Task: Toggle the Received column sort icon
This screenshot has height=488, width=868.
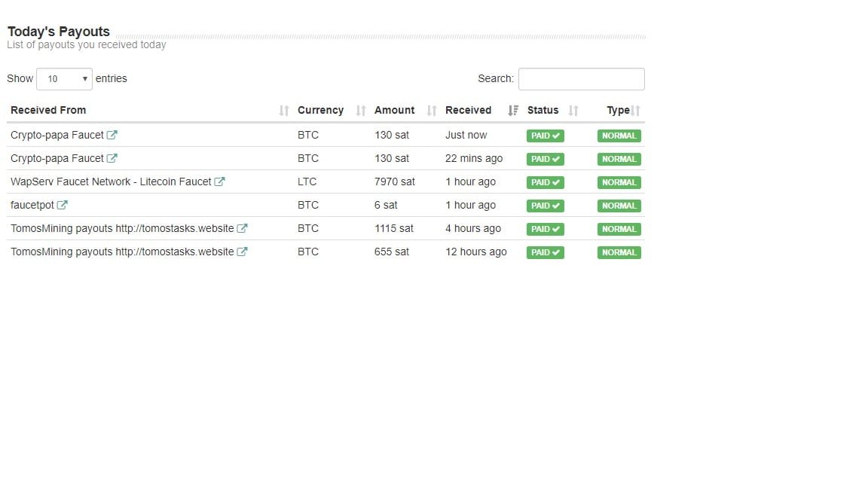Action: [x=513, y=111]
